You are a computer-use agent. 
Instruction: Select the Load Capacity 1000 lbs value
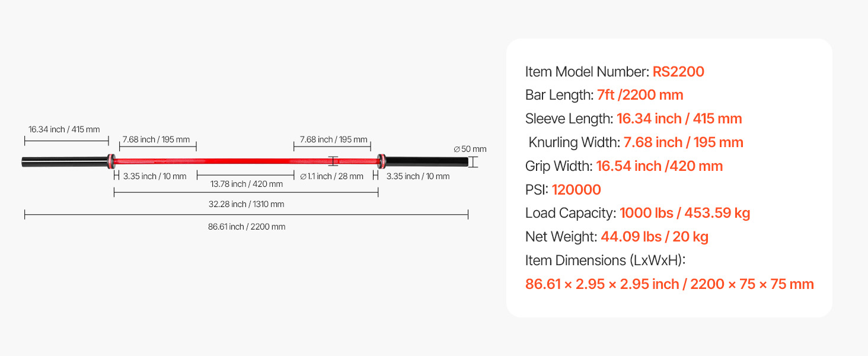point(685,213)
